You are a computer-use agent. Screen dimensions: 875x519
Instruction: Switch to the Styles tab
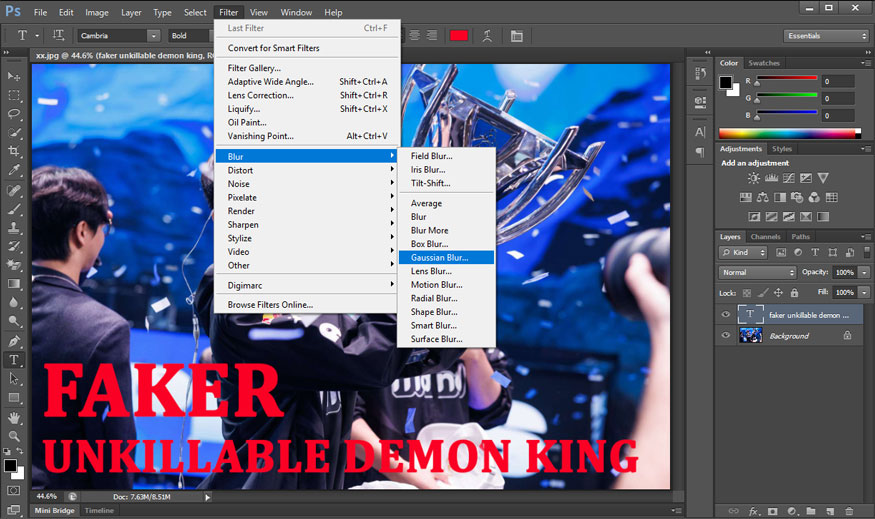[x=782, y=149]
